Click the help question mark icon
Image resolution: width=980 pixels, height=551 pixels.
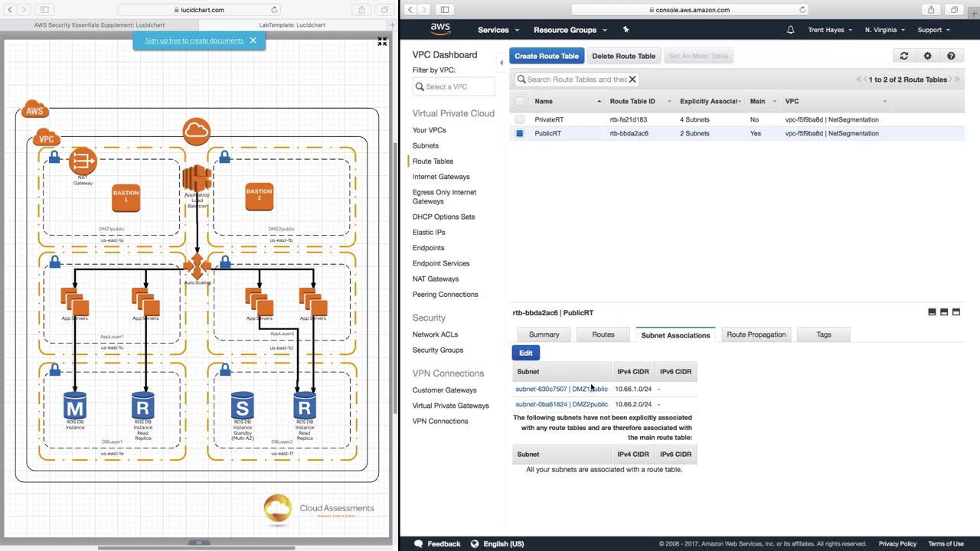(x=951, y=56)
